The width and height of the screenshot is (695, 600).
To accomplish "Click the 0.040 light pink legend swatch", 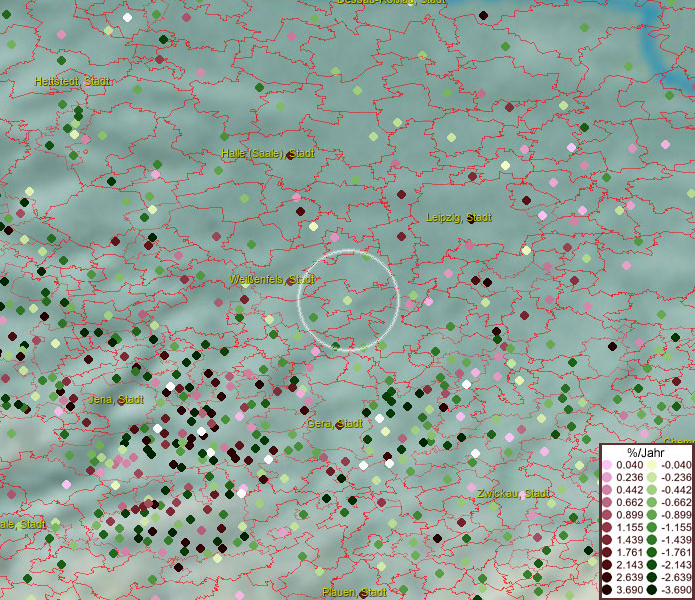I will [x=607, y=465].
